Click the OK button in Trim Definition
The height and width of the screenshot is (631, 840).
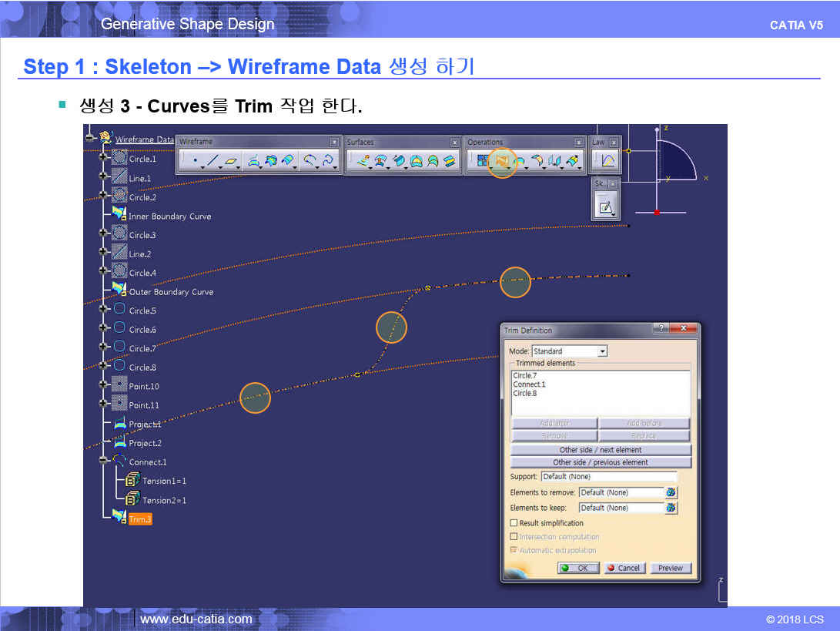pyautogui.click(x=578, y=568)
